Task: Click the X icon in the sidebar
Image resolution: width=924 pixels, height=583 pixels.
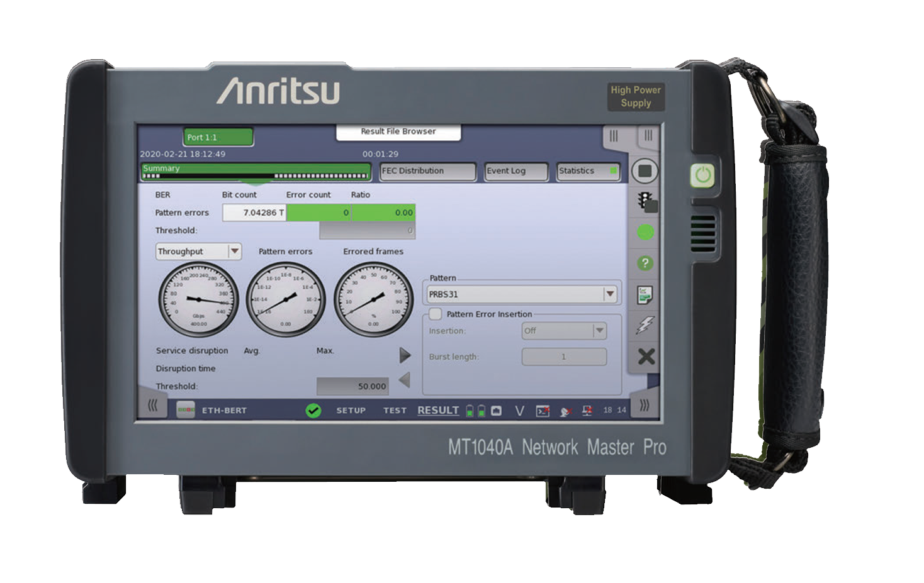Action: 646,357
